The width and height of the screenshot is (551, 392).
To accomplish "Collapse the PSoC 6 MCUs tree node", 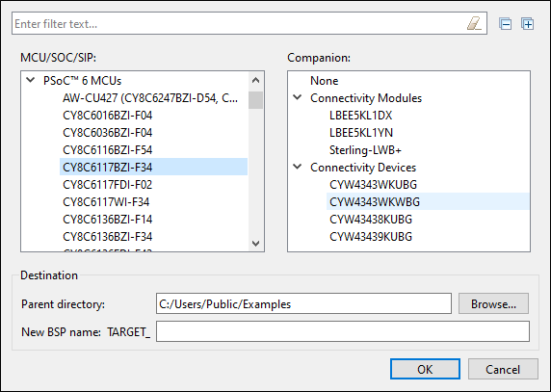I will (31, 80).
